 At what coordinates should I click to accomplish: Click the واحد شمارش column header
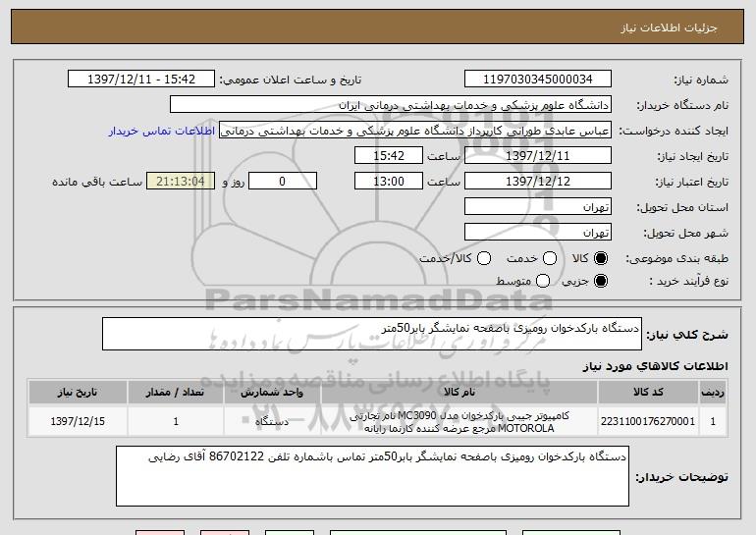click(272, 393)
